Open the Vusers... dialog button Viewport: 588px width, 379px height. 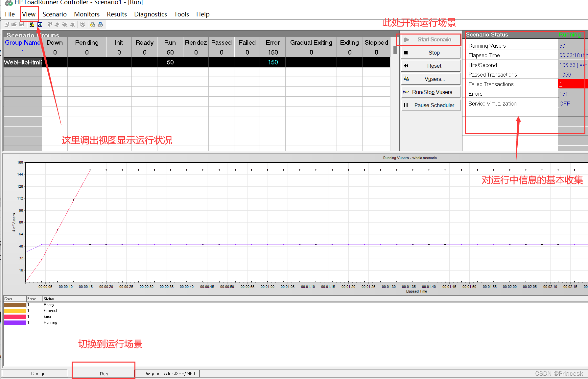tap(431, 79)
